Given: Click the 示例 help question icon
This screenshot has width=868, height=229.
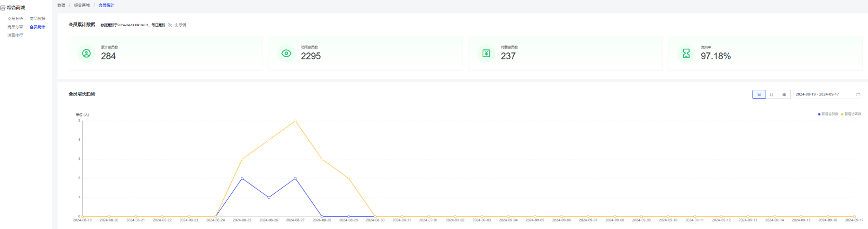Looking at the screenshot, I should click(176, 25).
